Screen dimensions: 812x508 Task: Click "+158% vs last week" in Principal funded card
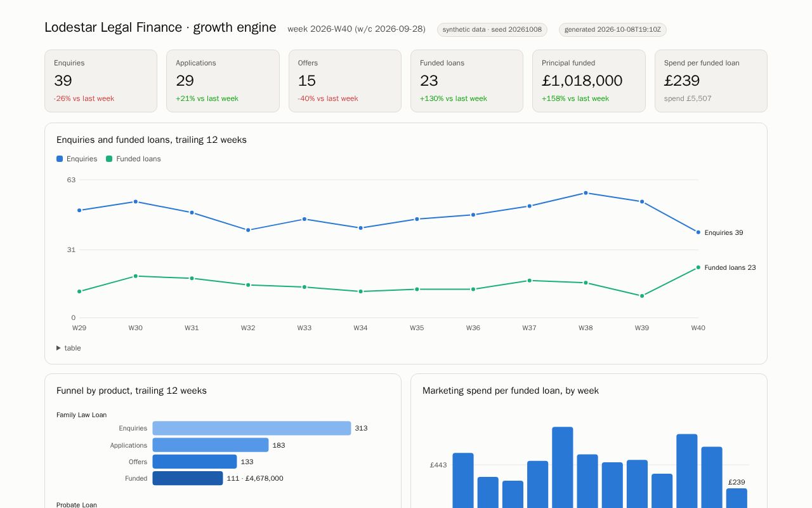point(575,98)
